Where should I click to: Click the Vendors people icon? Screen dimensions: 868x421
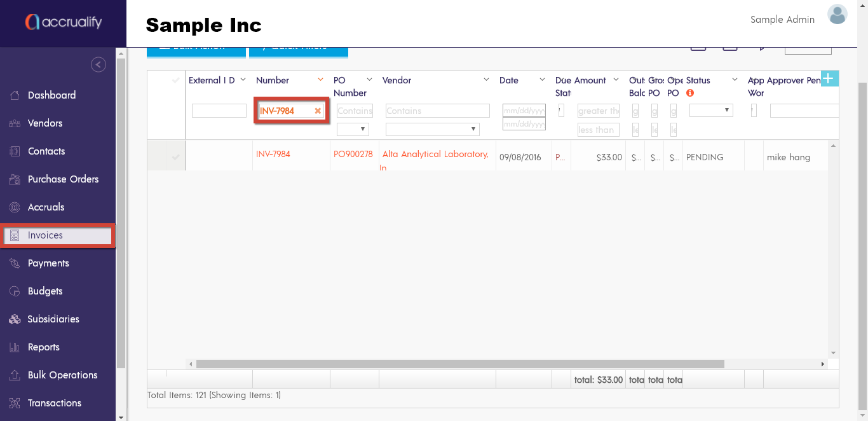pyautogui.click(x=15, y=123)
